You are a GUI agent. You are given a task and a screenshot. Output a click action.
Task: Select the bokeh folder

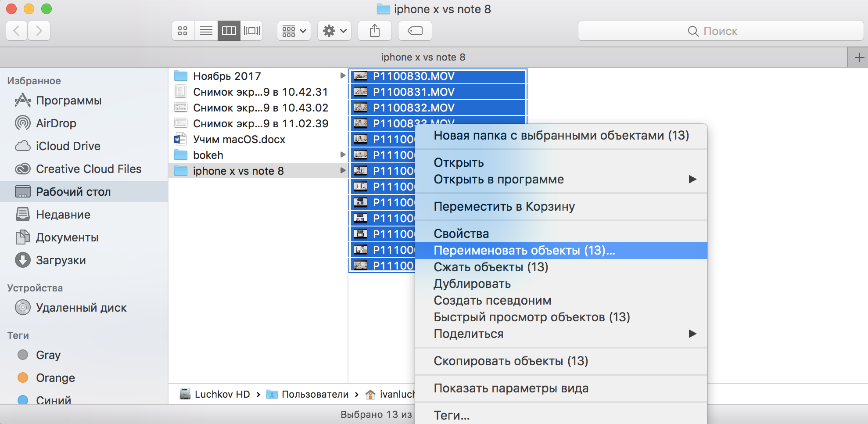258,155
